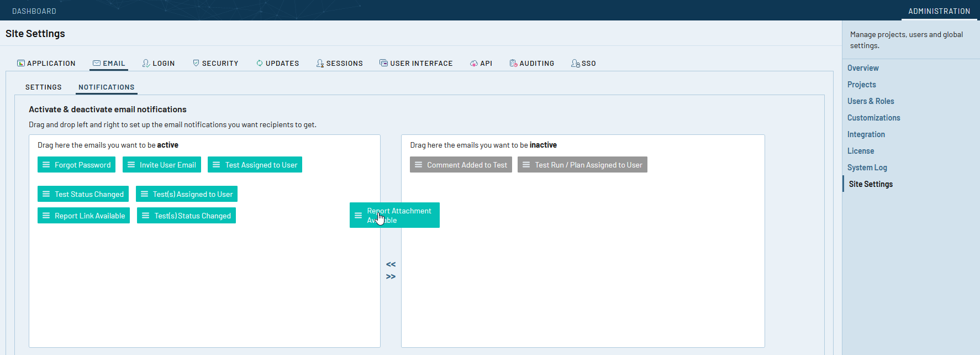Move all left with << arrows
This screenshot has height=355, width=980.
tap(391, 264)
